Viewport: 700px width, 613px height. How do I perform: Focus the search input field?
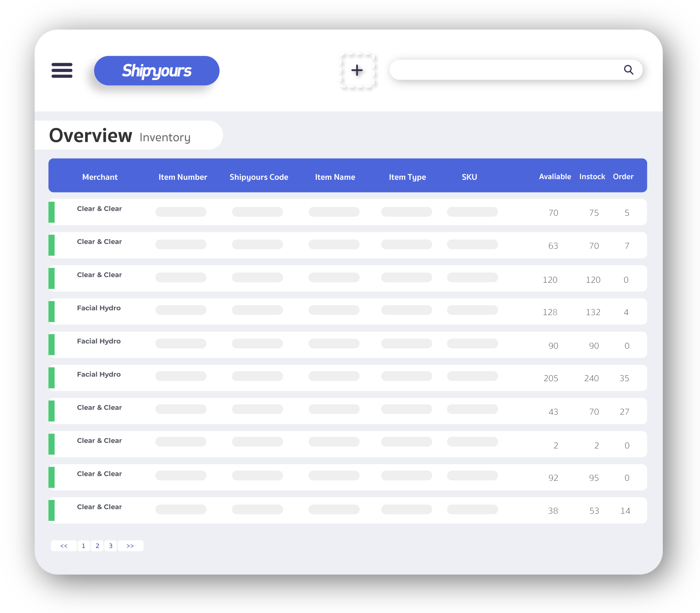516,70
